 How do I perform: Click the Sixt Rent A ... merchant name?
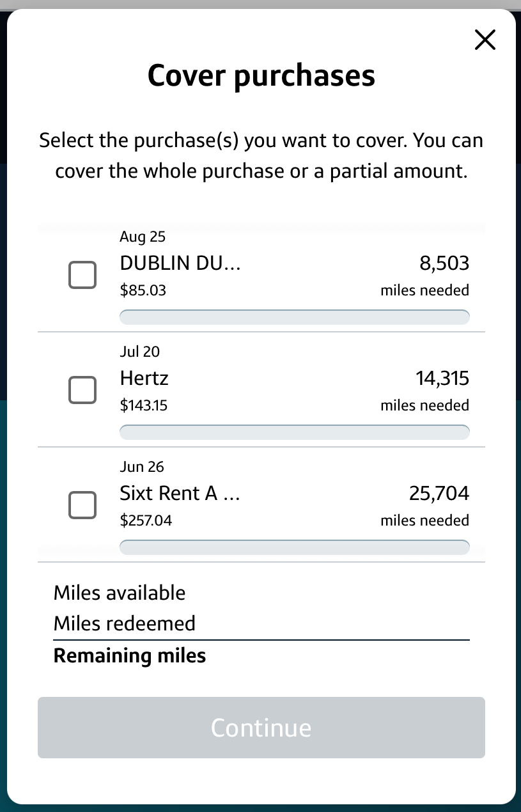pyautogui.click(x=180, y=494)
